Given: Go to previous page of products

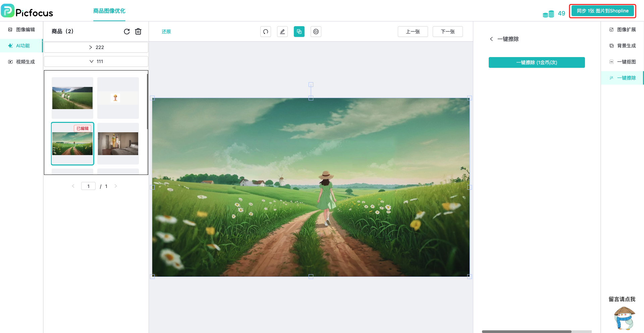Looking at the screenshot, I should tap(73, 186).
